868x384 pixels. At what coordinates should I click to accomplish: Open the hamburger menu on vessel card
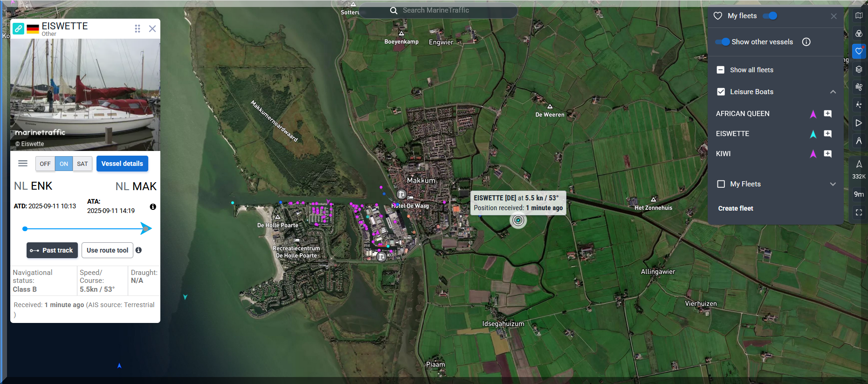[23, 164]
